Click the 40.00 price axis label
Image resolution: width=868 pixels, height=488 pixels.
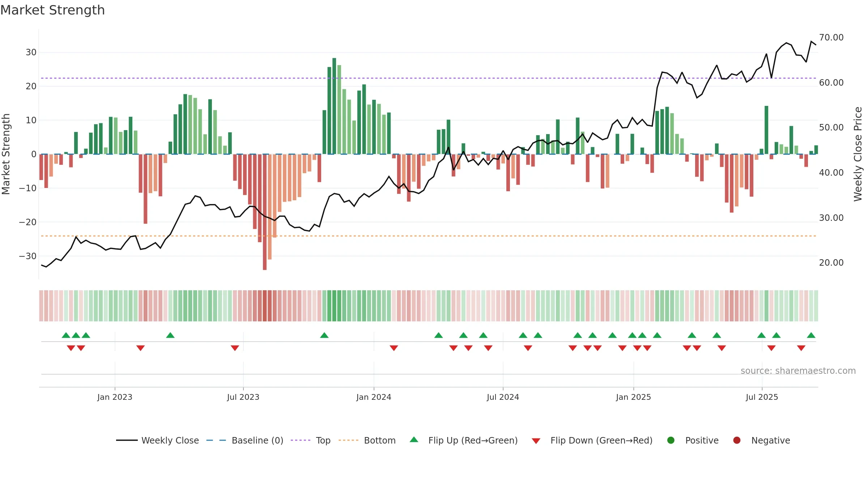tap(831, 173)
